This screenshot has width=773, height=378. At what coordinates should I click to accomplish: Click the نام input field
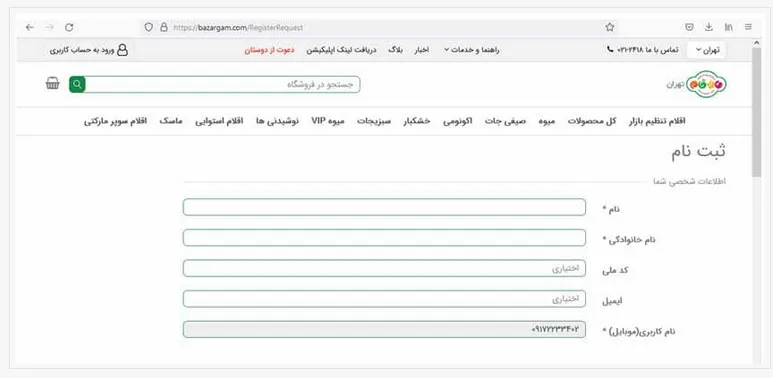point(384,207)
